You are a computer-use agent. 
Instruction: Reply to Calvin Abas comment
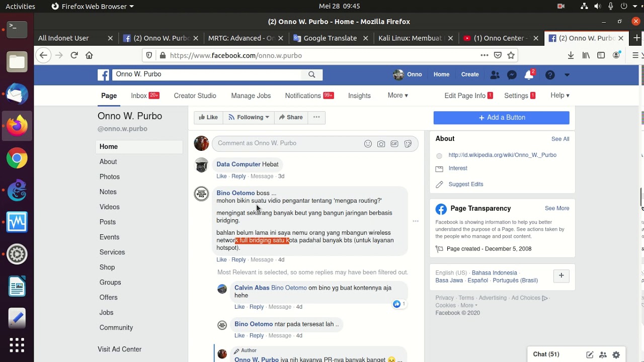click(257, 307)
